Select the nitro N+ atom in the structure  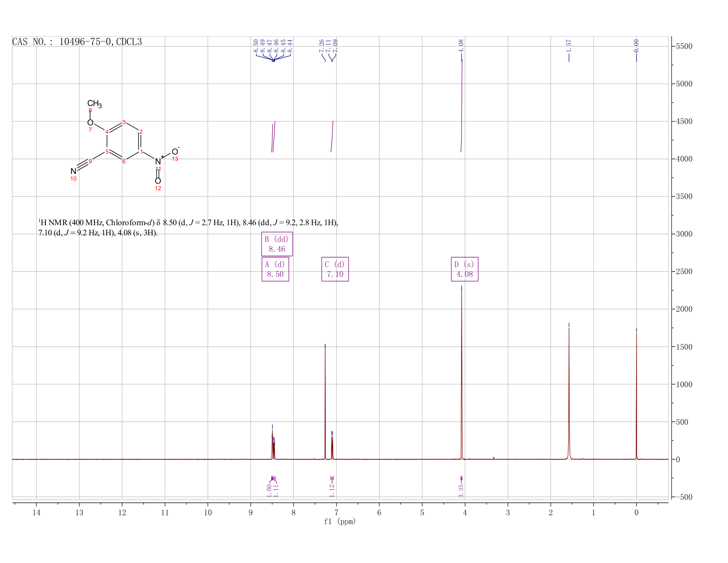[x=158, y=162]
